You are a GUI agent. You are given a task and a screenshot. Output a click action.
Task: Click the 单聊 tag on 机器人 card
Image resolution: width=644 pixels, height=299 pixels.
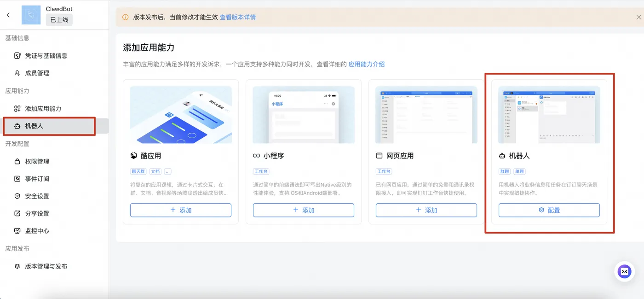[519, 171]
